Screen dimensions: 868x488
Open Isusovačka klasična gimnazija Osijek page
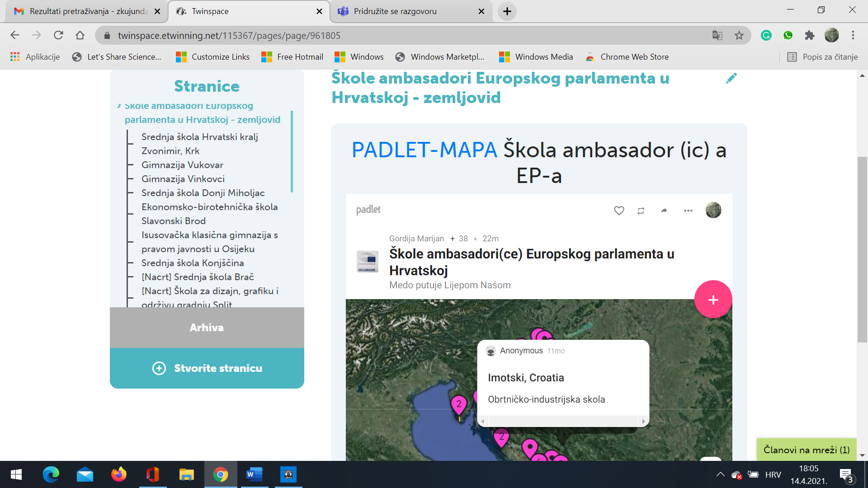point(210,242)
